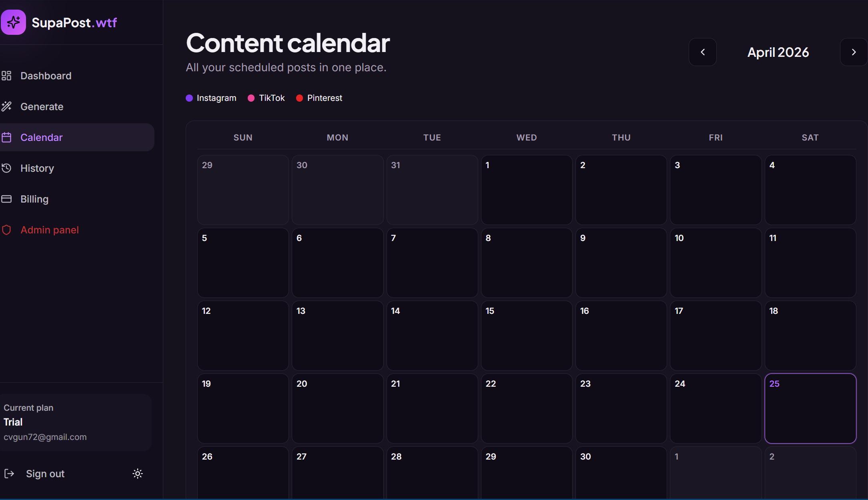Image resolution: width=868 pixels, height=500 pixels.
Task: Click the TikTok legend label
Action: point(272,98)
